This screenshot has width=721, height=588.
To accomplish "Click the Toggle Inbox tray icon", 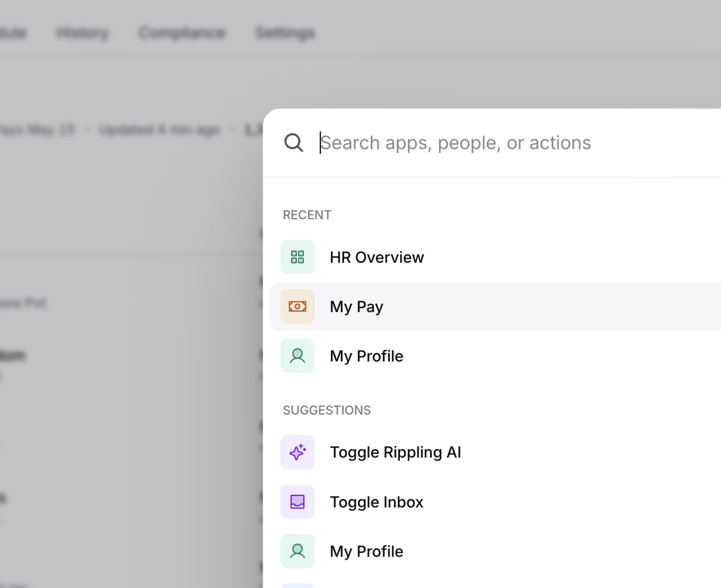I will (x=297, y=502).
